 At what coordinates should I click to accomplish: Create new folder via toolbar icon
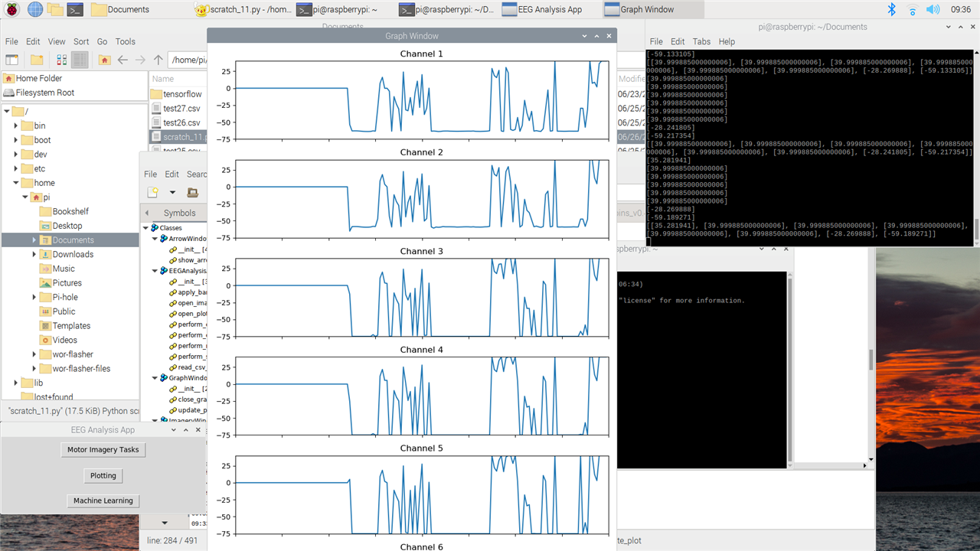[x=36, y=60]
